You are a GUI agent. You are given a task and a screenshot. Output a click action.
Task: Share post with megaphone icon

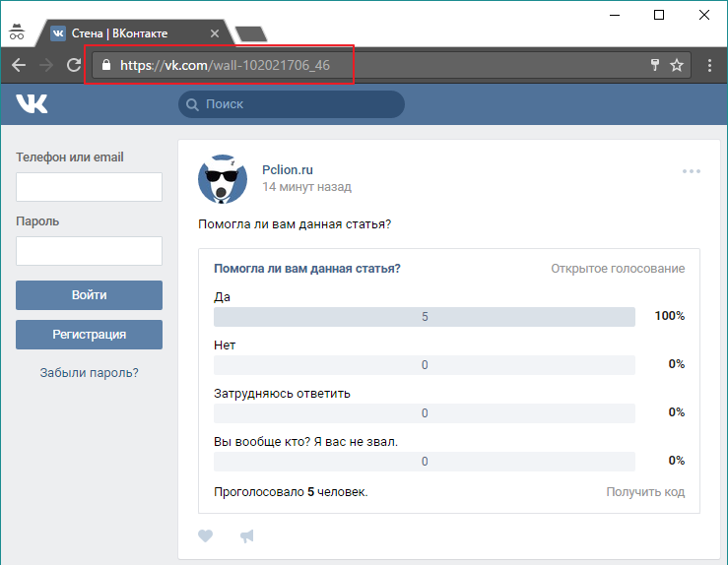(247, 536)
